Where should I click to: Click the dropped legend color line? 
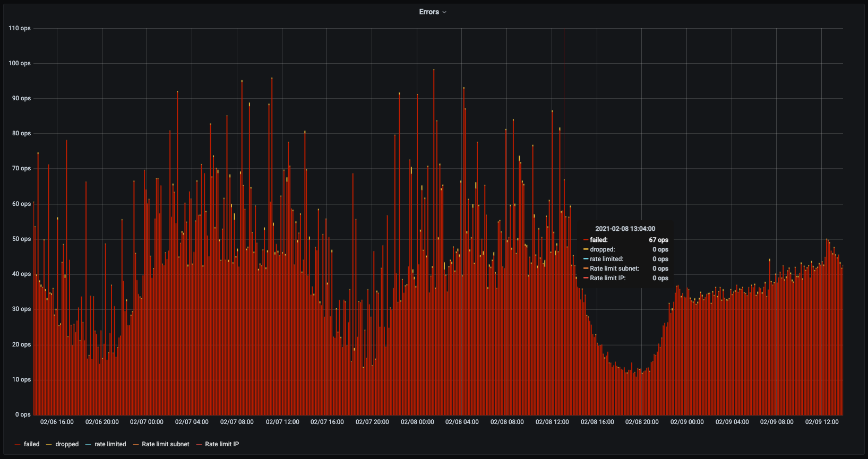coord(49,445)
